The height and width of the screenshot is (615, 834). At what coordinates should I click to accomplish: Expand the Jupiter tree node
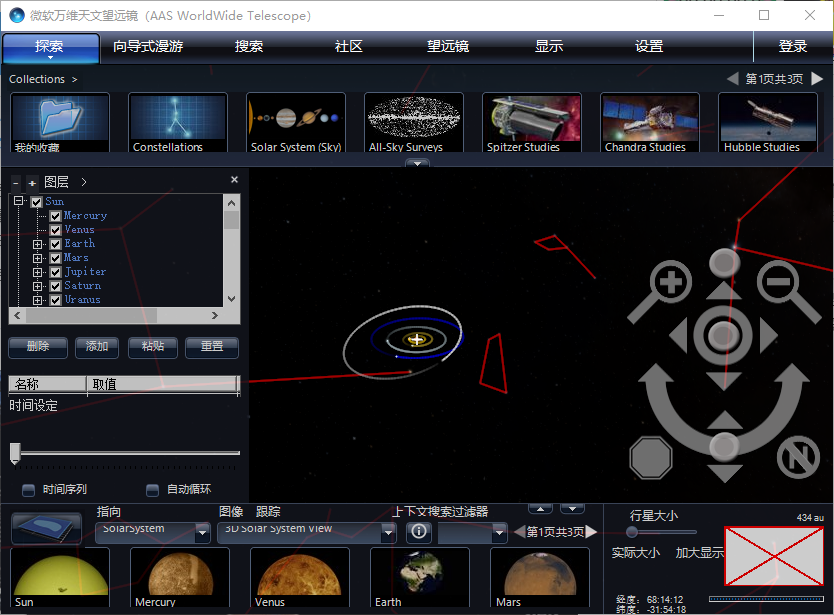point(37,272)
